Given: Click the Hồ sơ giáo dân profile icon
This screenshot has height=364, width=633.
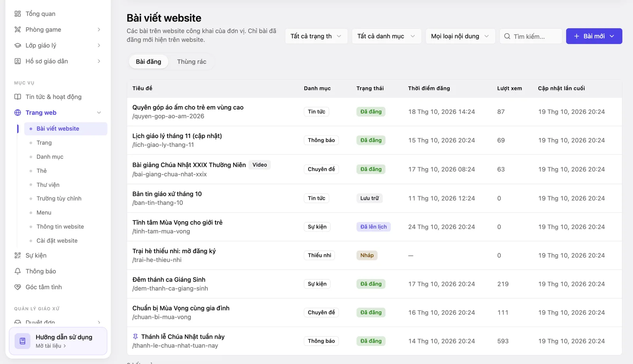Looking at the screenshot, I should tap(17, 61).
